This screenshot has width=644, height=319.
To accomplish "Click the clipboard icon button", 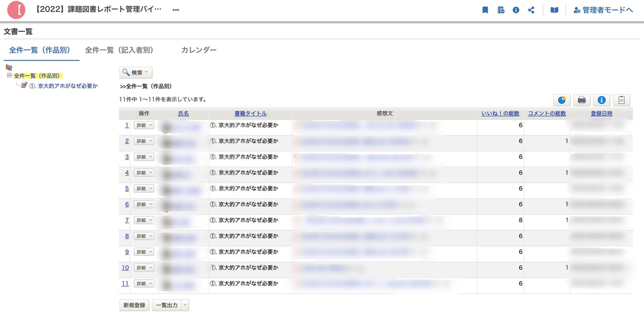I will pos(622,100).
